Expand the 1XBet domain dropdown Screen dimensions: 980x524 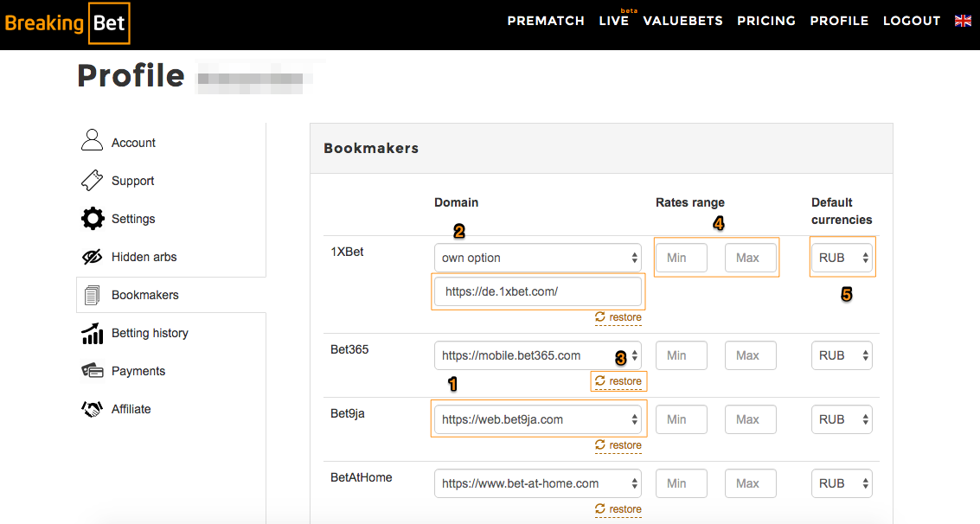click(537, 258)
